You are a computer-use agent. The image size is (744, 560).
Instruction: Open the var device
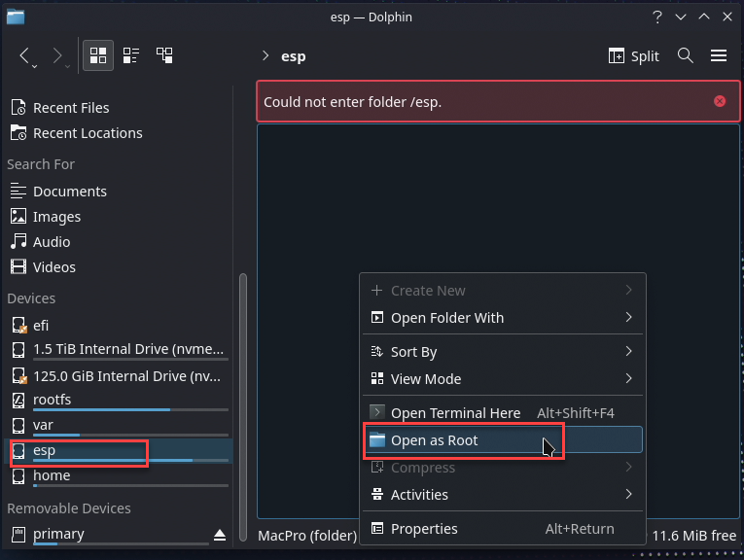120,425
